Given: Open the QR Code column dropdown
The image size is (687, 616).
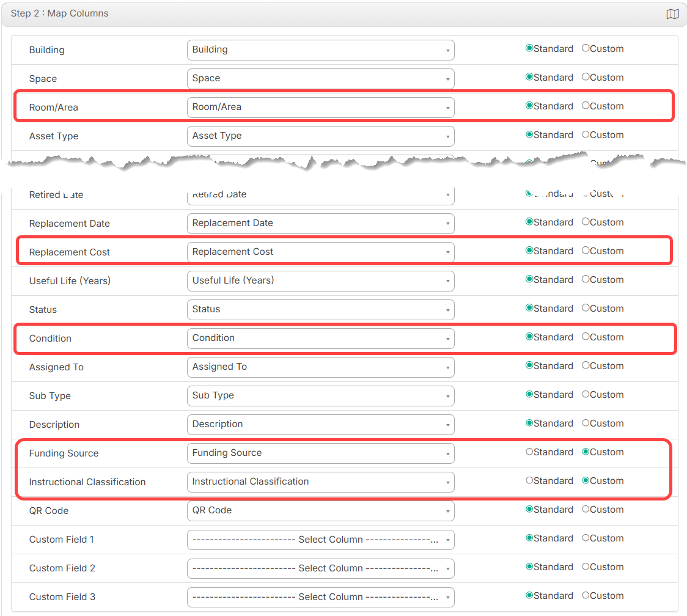Looking at the screenshot, I should coord(320,511).
